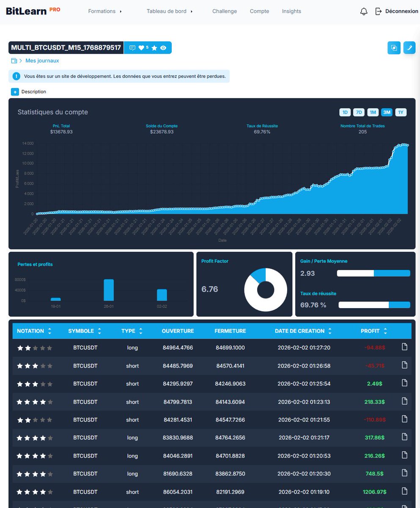Viewport: 420px width, 508px height.
Task: Click the journal title MULTI_BTCUSDT_M15_1768879517
Action: [x=66, y=48]
